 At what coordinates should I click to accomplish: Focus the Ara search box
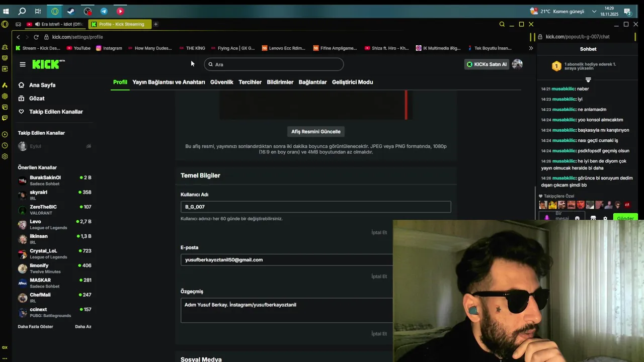[x=274, y=64]
